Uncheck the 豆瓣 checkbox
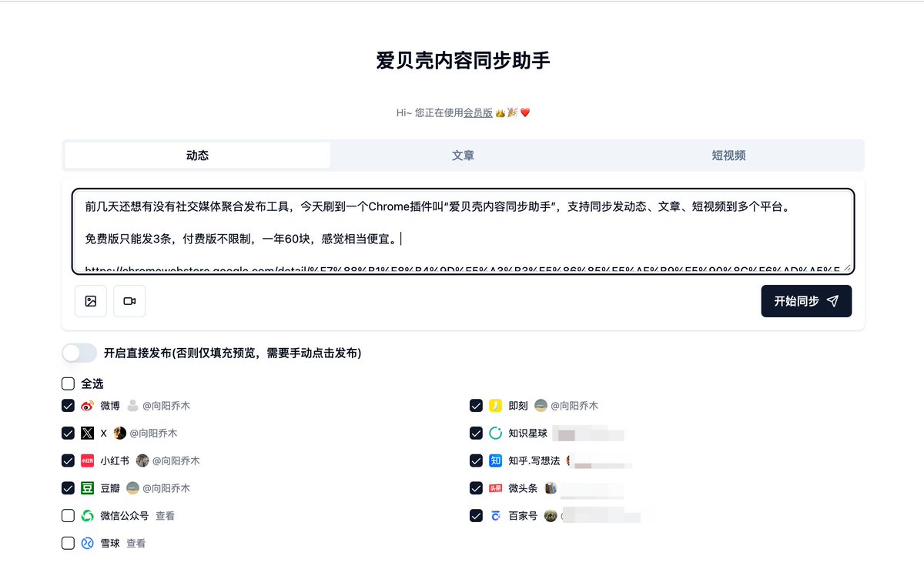 coord(68,488)
